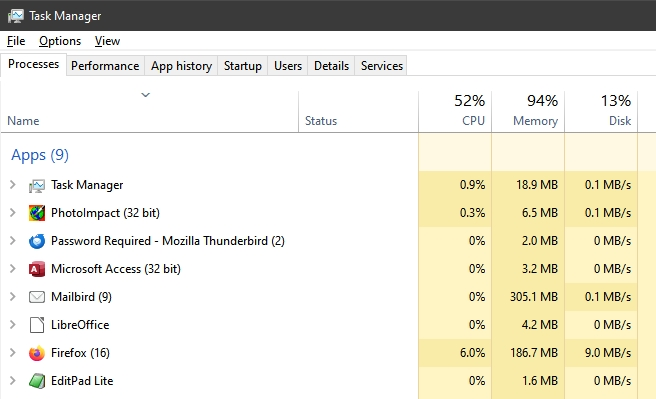
Task: Select the Task Manager process name
Action: 87,185
